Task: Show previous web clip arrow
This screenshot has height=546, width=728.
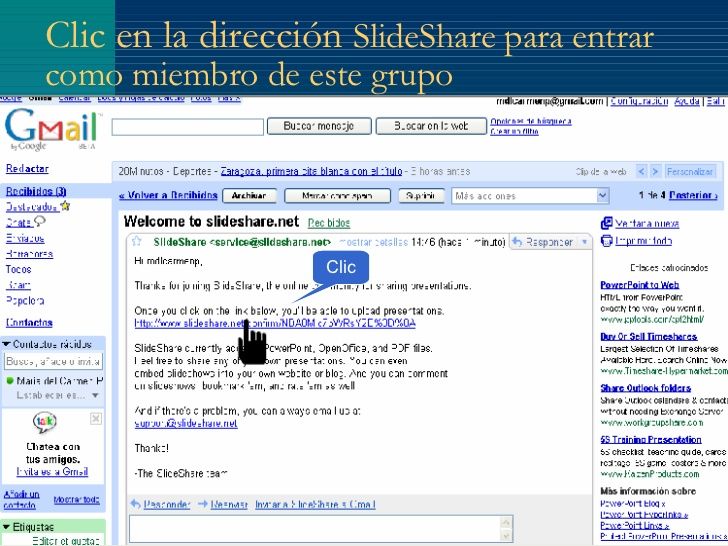Action: coord(642,172)
